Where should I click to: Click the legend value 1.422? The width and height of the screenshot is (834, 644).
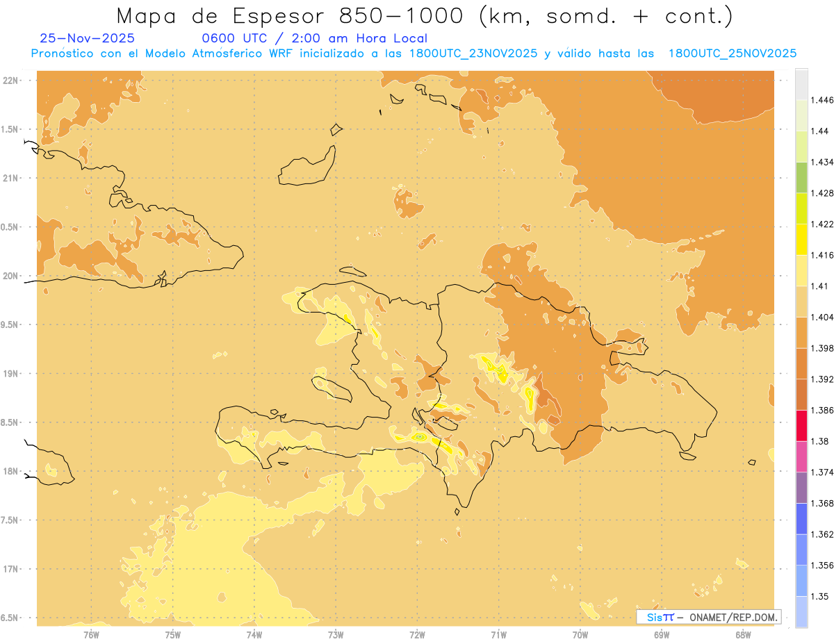click(x=823, y=224)
